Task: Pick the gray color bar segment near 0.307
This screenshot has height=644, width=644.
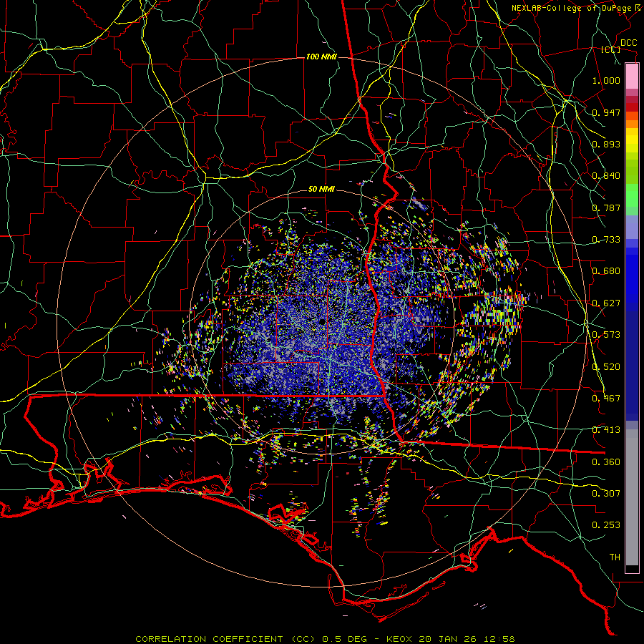Action: (x=632, y=497)
